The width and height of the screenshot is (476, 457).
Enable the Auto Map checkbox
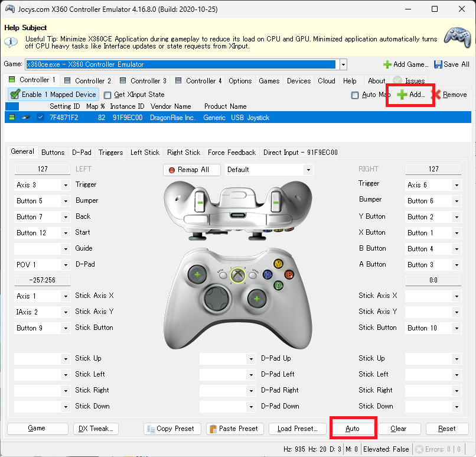(x=354, y=95)
